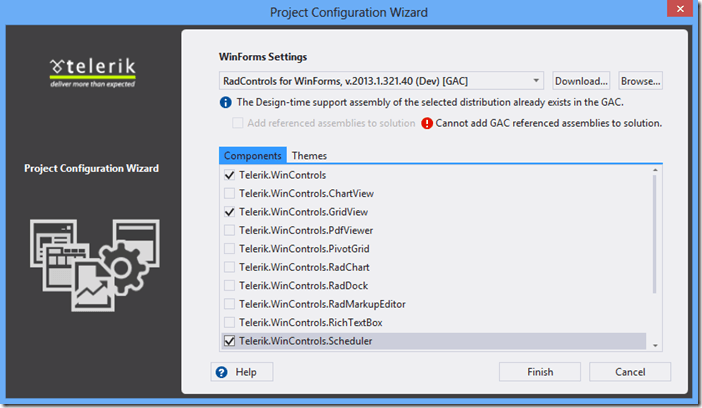Uncheck Telerik.WinControls checkbox
Screen dimensions: 702x408
[229, 175]
